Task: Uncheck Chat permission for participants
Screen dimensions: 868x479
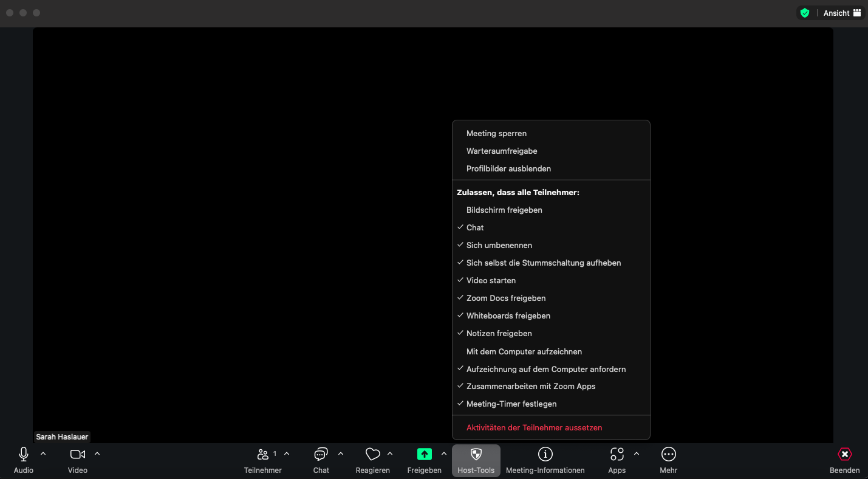Action: point(475,227)
